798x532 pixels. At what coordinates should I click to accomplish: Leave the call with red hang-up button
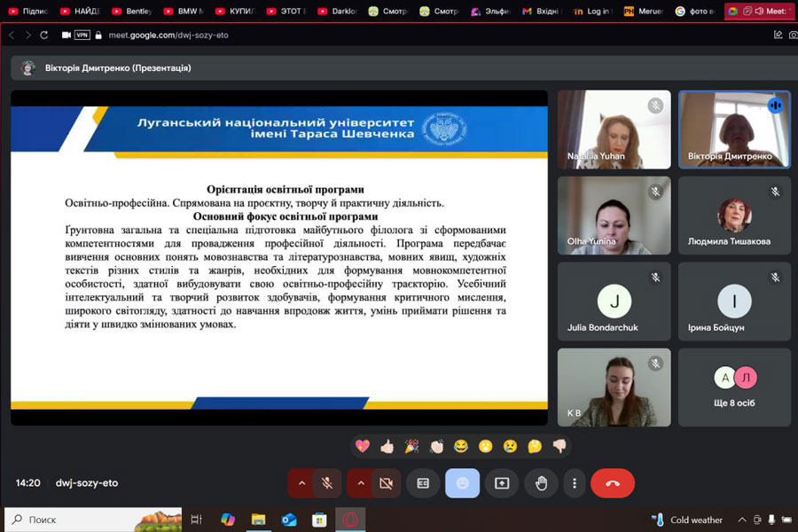tap(612, 483)
